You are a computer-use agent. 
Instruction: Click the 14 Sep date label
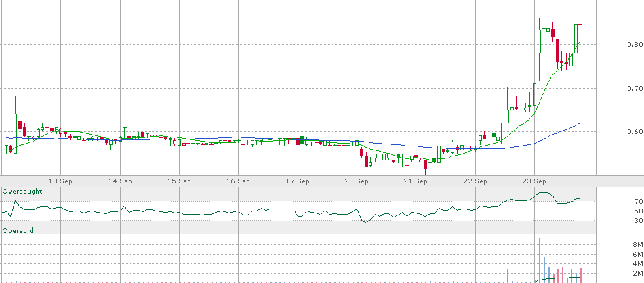tap(121, 181)
